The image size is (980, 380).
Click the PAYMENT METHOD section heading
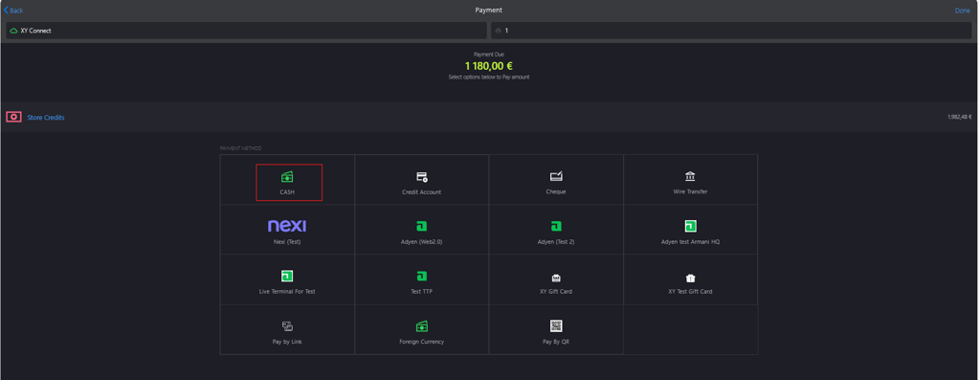[240, 148]
